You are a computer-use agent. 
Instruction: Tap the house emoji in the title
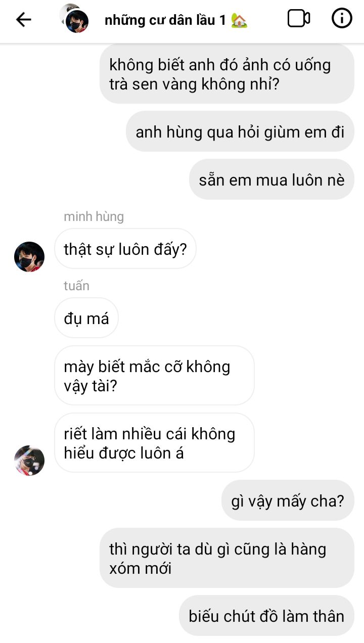[239, 20]
